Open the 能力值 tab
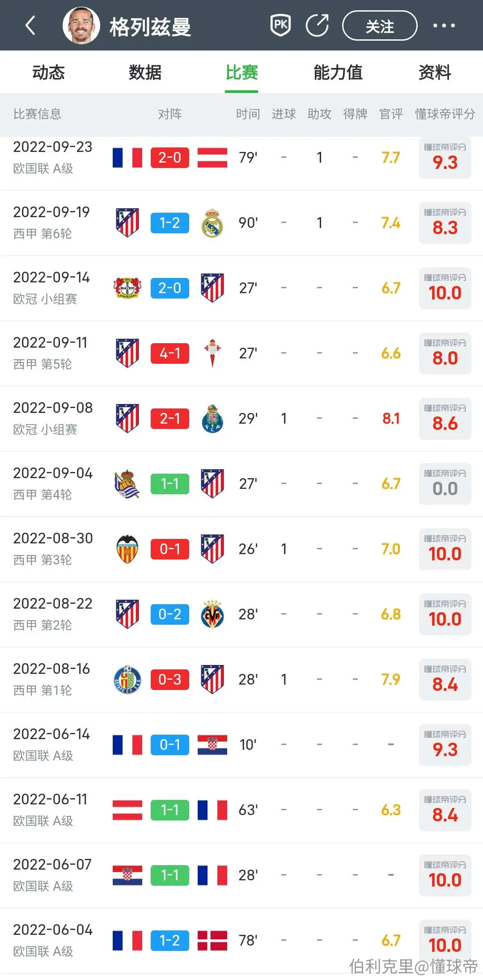The image size is (483, 980). click(338, 72)
